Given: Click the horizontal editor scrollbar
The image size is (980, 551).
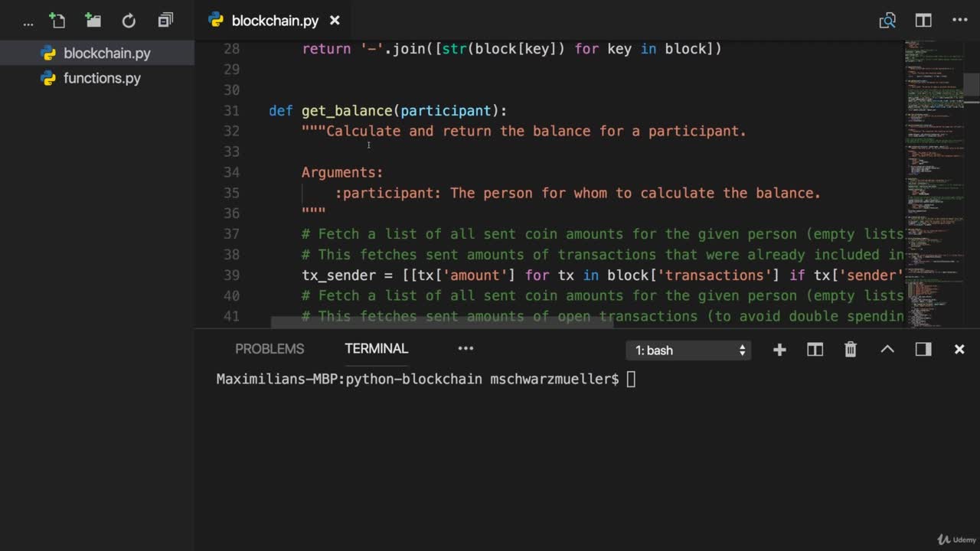Looking at the screenshot, I should [x=443, y=322].
